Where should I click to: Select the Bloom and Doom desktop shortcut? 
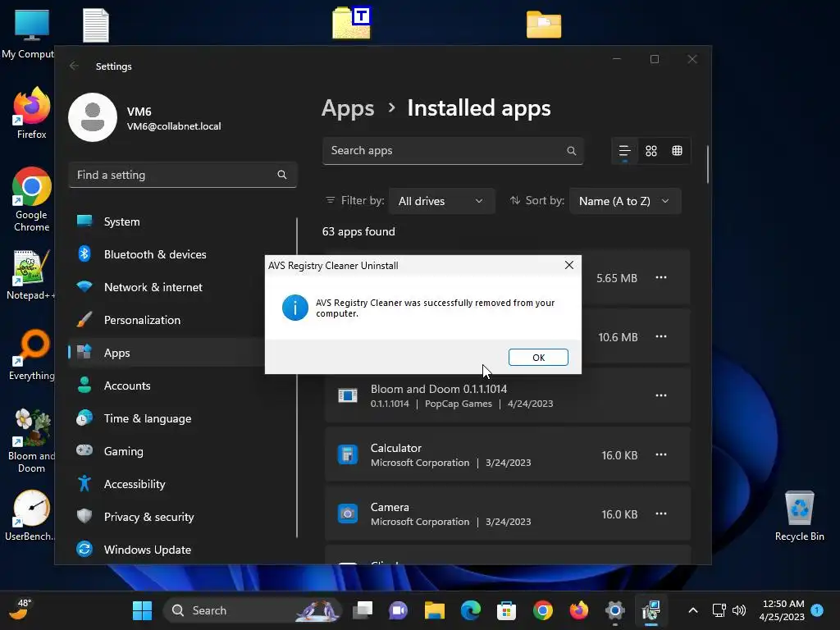32,441
